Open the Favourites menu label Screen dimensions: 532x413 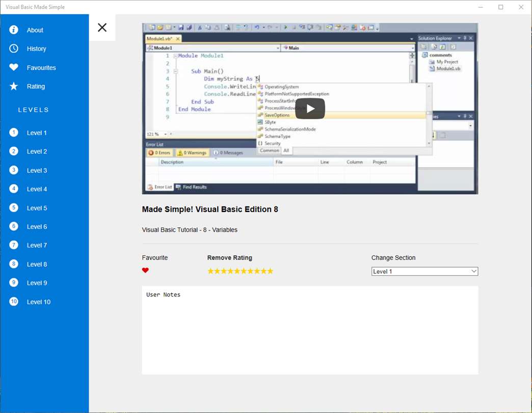coord(41,68)
